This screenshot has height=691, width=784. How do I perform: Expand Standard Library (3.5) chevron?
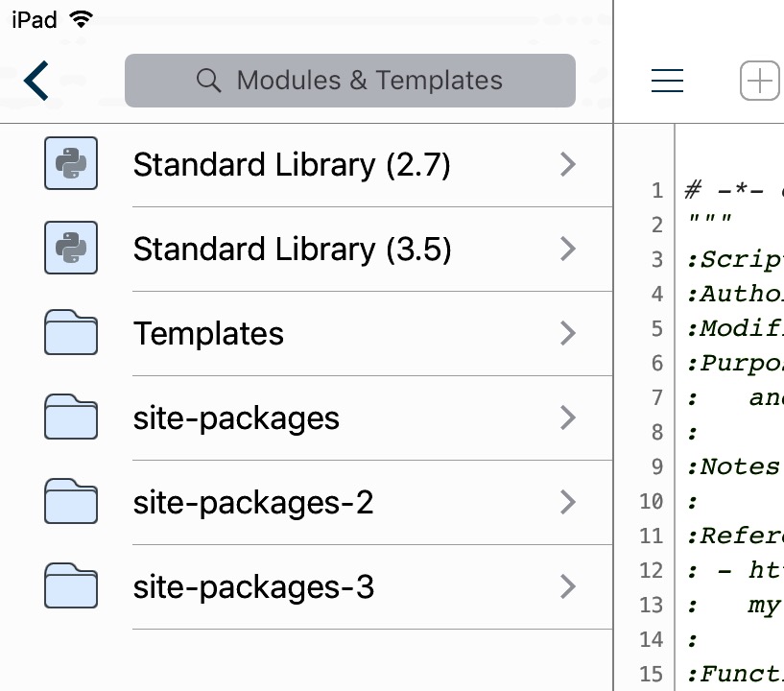[x=568, y=249]
